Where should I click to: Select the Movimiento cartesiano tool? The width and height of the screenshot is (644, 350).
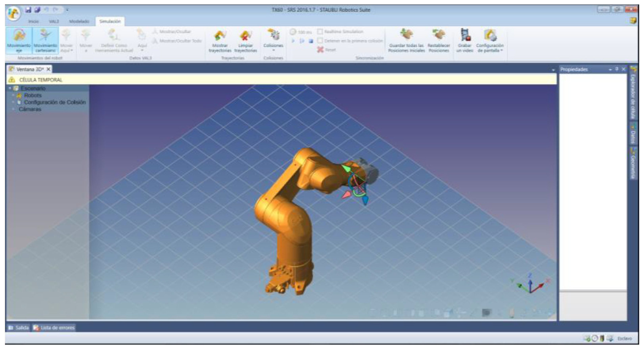45,40
